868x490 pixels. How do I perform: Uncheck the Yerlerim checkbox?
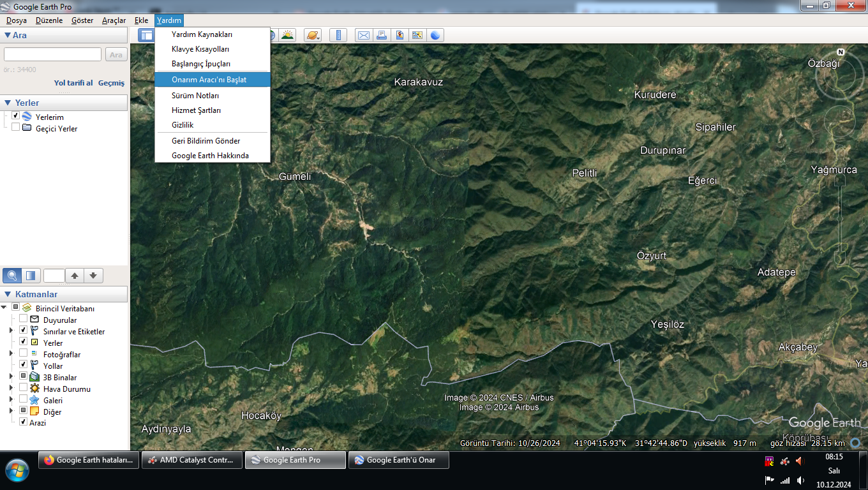(x=16, y=116)
